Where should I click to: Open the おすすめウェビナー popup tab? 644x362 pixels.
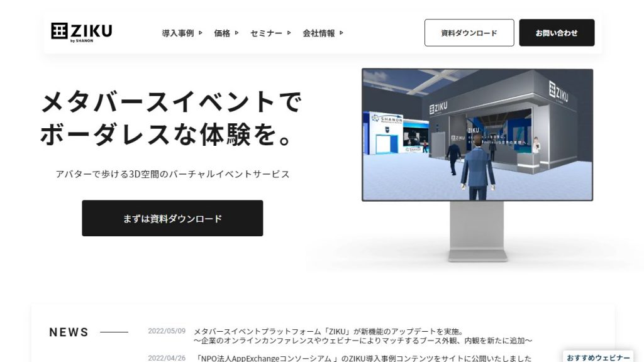click(x=598, y=357)
